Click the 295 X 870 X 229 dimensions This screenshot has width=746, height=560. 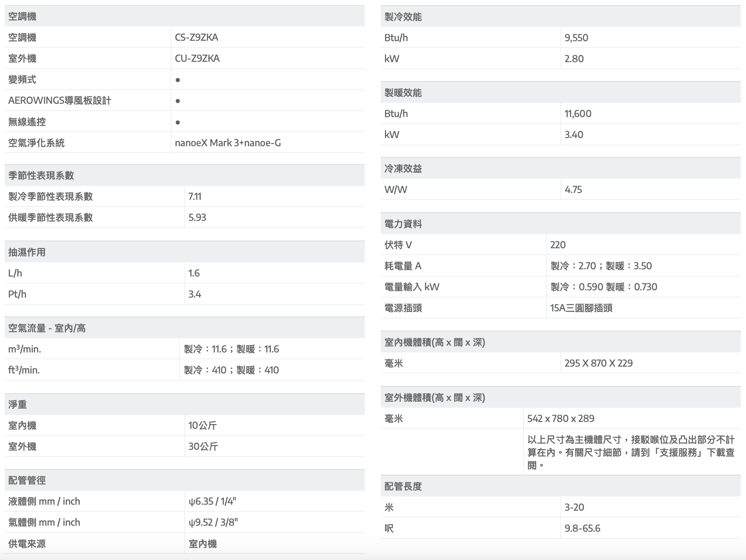tap(599, 363)
